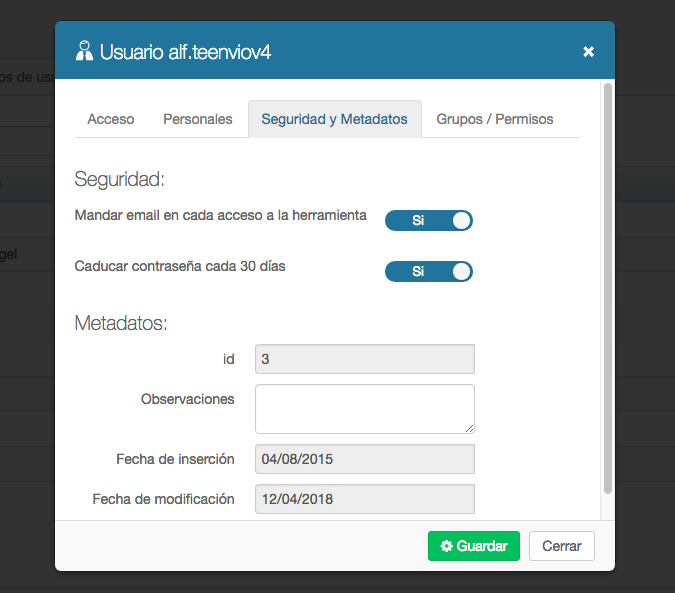Image resolution: width=675 pixels, height=593 pixels.
Task: Click the Observaciones textarea resize handle
Action: click(x=468, y=427)
